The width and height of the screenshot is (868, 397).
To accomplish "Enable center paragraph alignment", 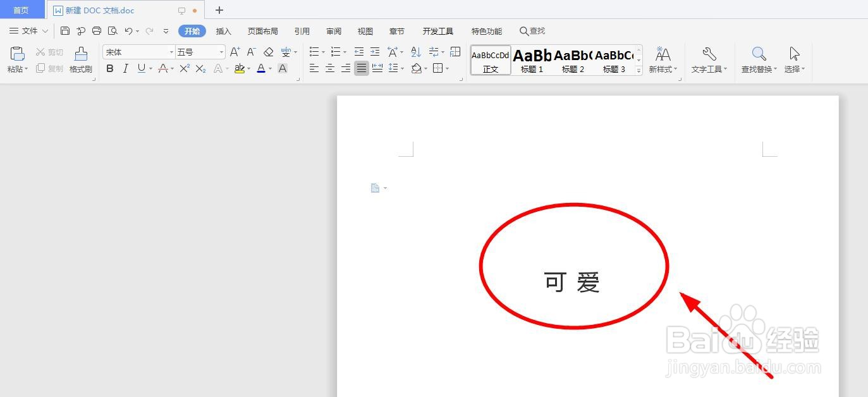I will 329,69.
